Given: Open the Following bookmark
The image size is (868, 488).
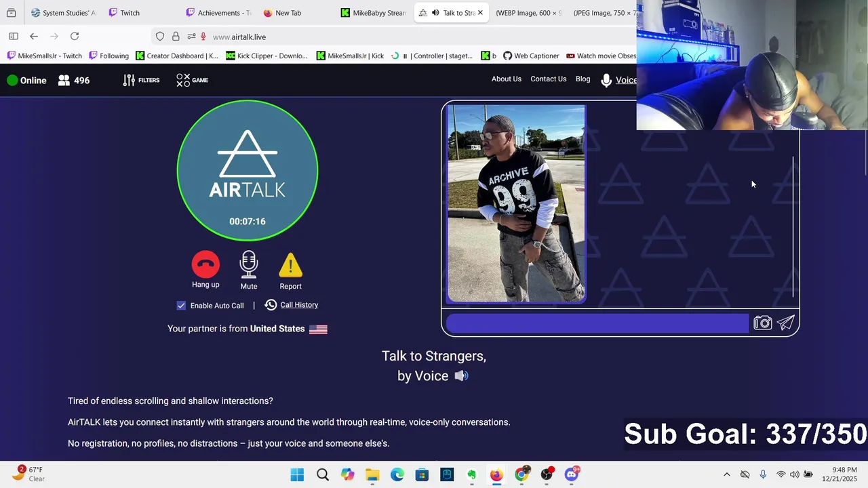Looking at the screenshot, I should (x=108, y=56).
